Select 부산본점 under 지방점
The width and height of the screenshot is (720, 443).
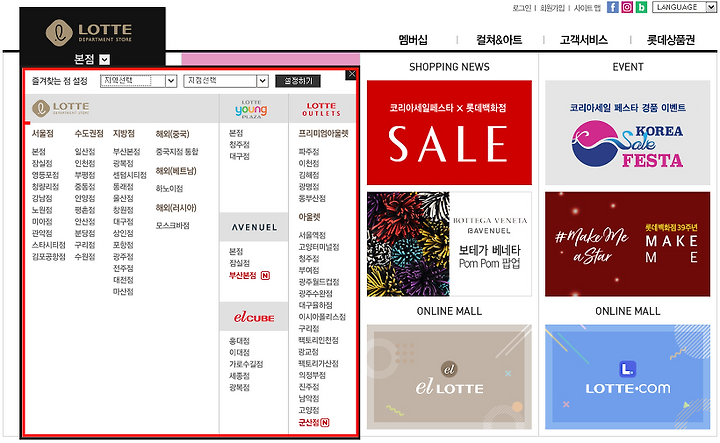click(x=127, y=152)
